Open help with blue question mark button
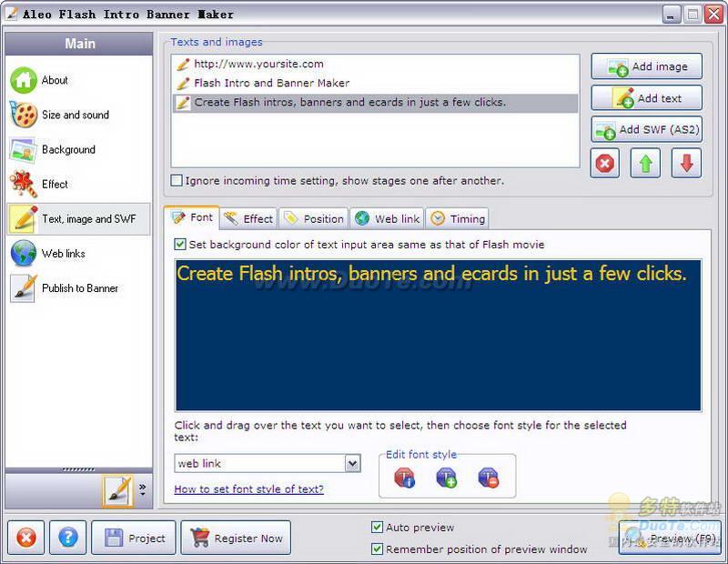Image resolution: width=728 pixels, height=564 pixels. pyautogui.click(x=67, y=538)
